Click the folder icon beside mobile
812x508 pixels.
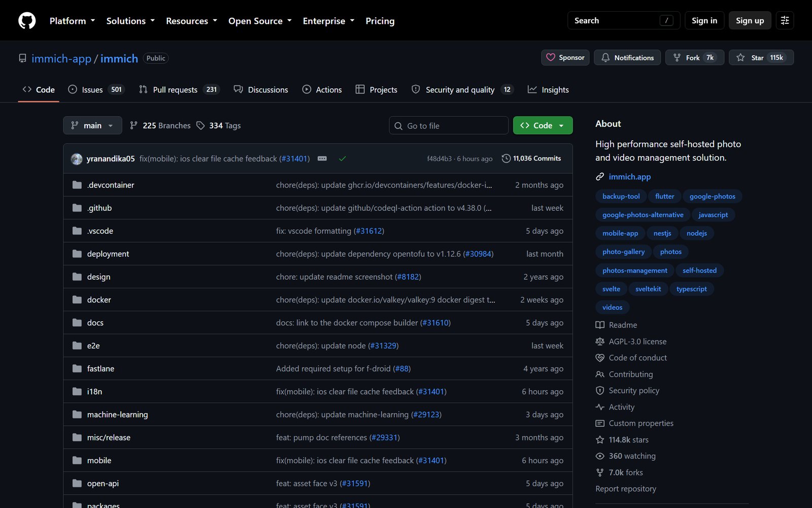(77, 460)
